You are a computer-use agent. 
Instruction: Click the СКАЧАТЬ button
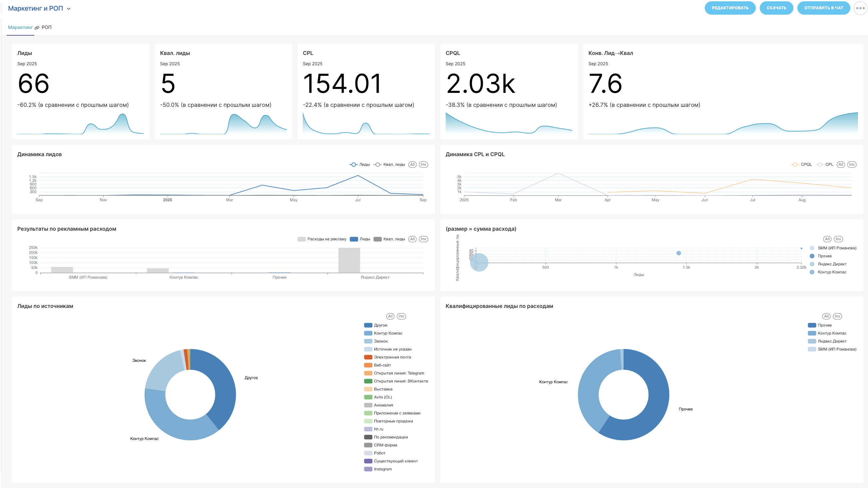776,8
